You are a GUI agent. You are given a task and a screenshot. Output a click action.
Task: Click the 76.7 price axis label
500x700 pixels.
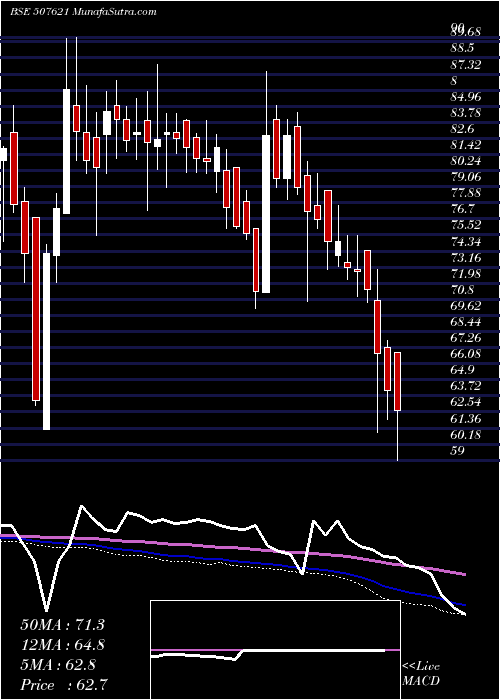tap(462, 209)
